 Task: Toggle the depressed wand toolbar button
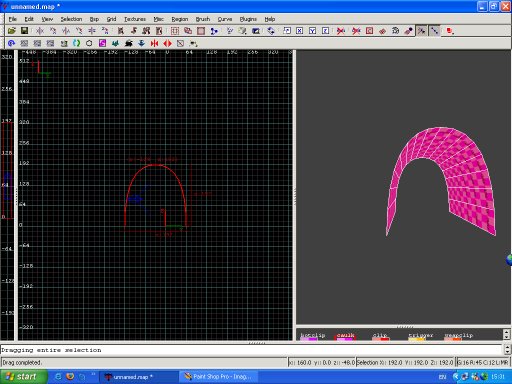click(422, 31)
